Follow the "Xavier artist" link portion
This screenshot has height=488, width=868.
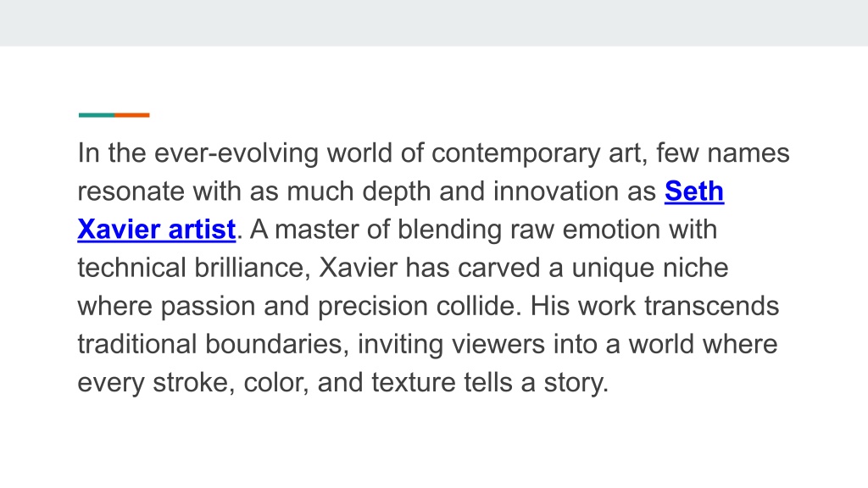pyautogui.click(x=157, y=230)
